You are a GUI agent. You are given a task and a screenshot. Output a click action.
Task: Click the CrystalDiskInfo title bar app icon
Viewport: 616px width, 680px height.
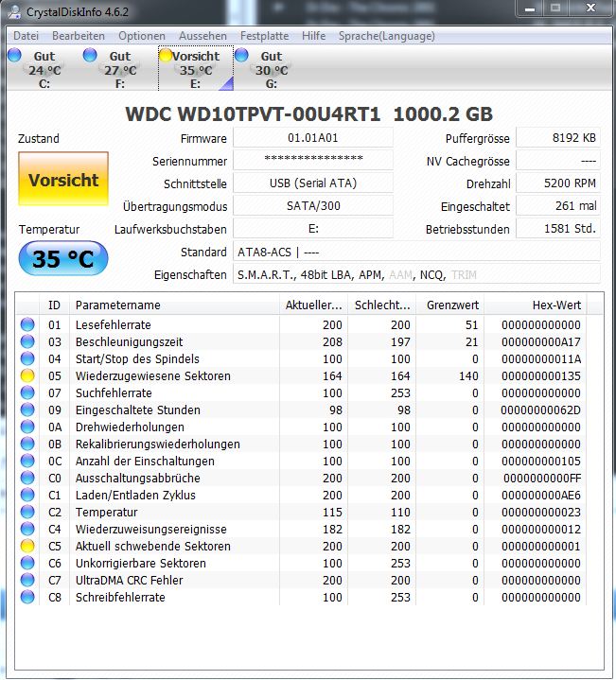click(14, 11)
